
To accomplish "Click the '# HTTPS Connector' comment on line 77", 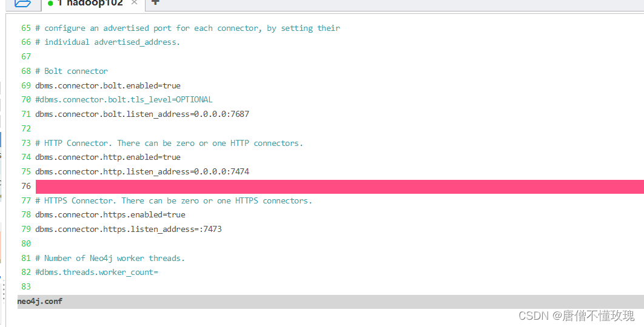I will (173, 200).
